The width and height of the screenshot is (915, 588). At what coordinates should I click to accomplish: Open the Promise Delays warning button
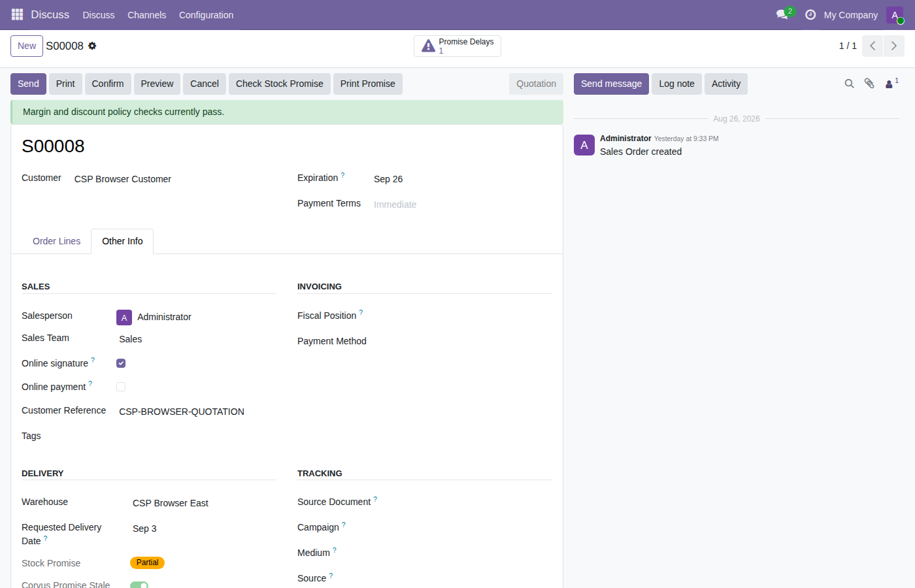click(457, 46)
